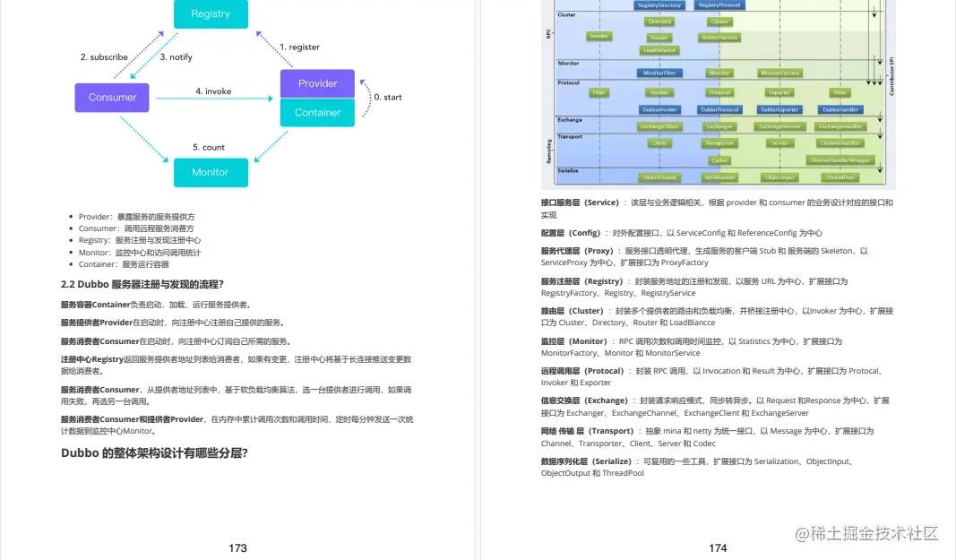Click the green Directory box in Cluster layer
This screenshot has height=560, width=956.
click(659, 22)
